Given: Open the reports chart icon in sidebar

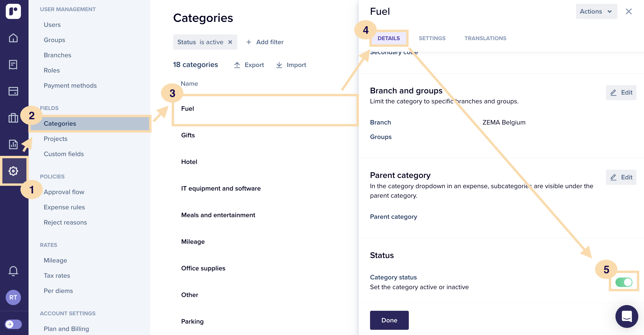Looking at the screenshot, I should (x=13, y=144).
